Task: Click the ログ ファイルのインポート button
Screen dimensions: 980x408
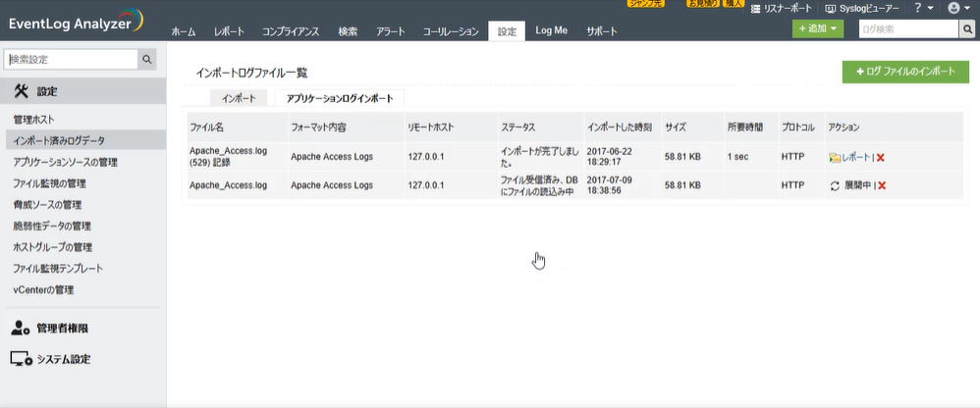Action: click(905, 72)
